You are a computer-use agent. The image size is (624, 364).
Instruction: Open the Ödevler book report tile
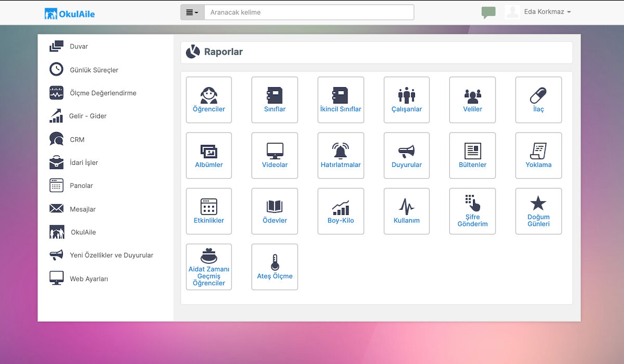(x=275, y=211)
